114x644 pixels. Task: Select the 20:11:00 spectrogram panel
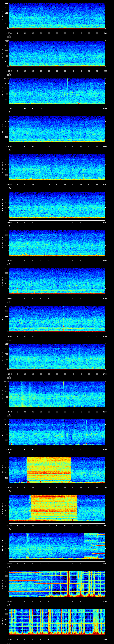point(57,167)
